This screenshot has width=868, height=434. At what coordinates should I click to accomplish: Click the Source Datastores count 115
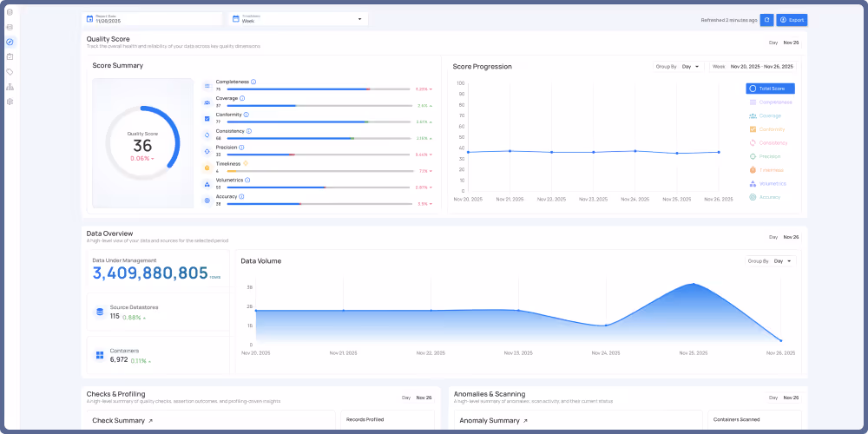pyautogui.click(x=115, y=317)
